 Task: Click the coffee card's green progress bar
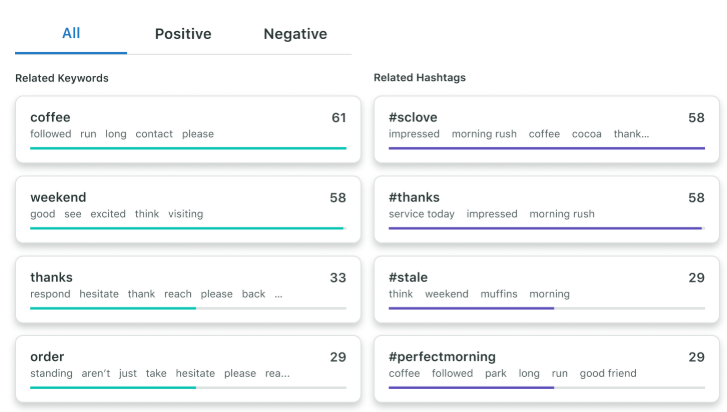click(188, 148)
